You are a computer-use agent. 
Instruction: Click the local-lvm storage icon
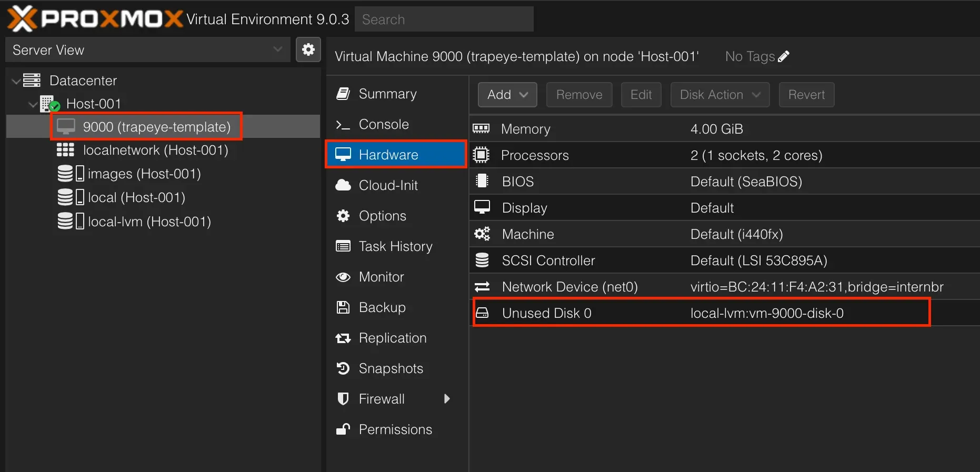pos(71,221)
